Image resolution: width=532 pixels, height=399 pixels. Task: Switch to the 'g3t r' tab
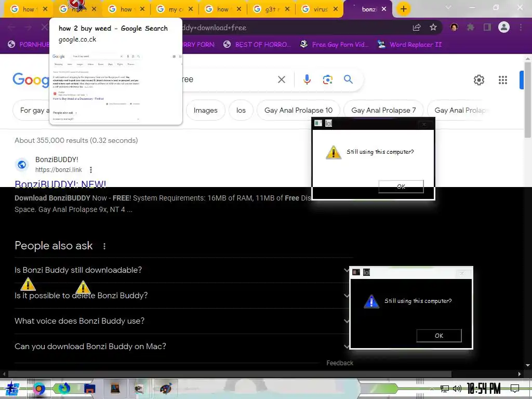tap(271, 9)
